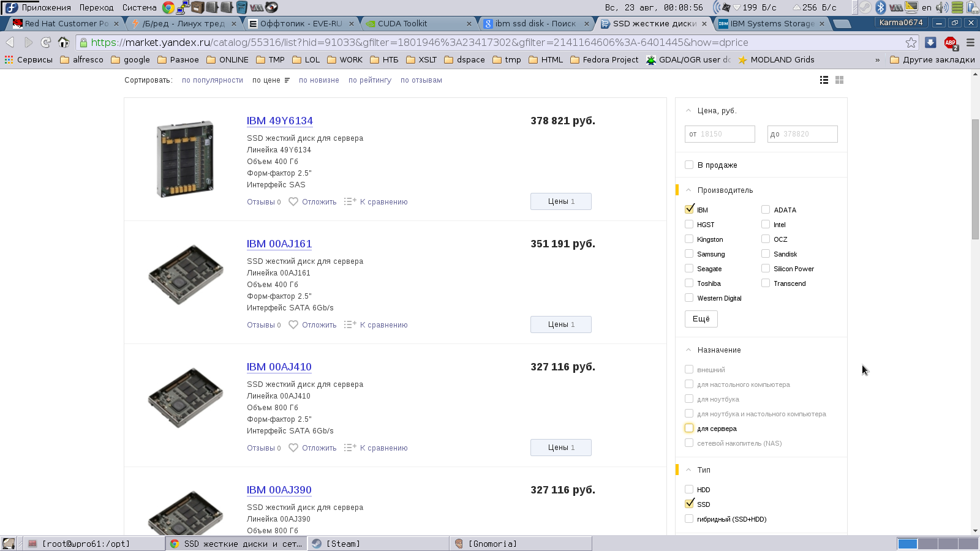980x551 pixels.
Task: Click the Fedora logo on the top panel
Action: [x=10, y=7]
